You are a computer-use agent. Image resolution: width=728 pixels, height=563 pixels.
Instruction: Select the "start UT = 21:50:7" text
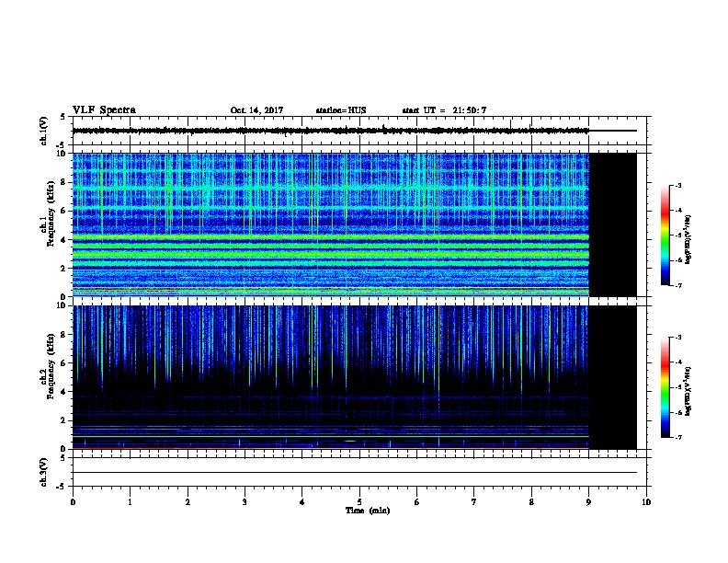point(444,110)
